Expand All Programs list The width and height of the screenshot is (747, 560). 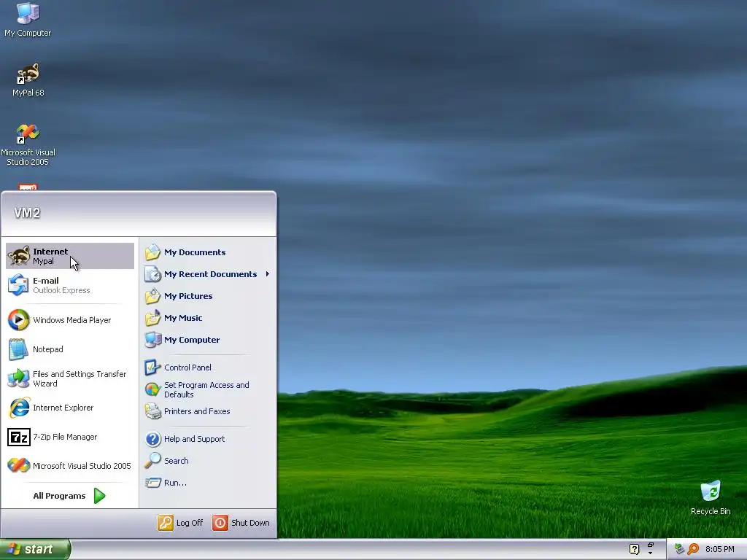pyautogui.click(x=69, y=496)
